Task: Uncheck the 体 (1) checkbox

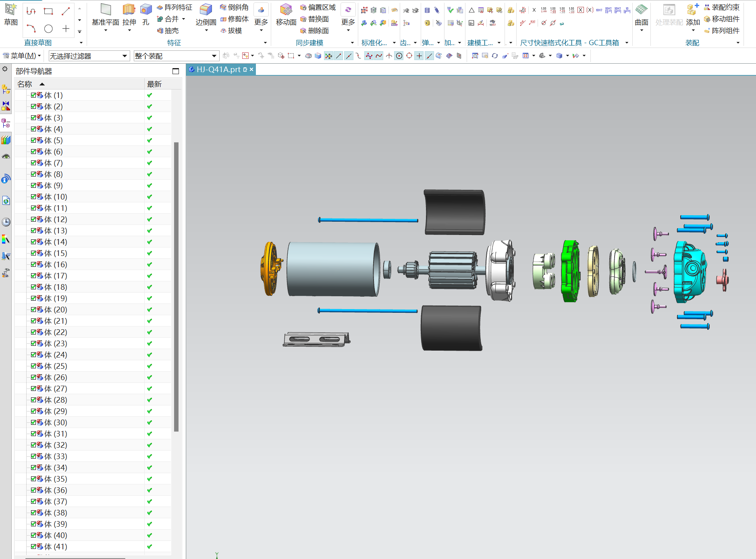Action: [33, 95]
